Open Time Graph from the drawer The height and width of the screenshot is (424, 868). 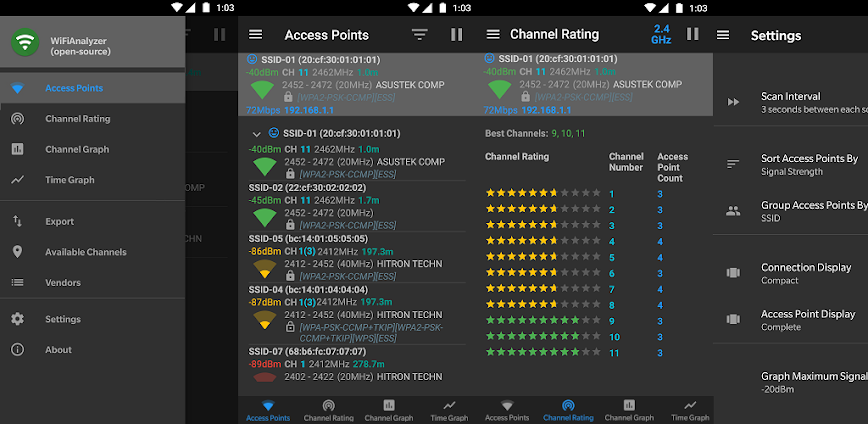pos(70,180)
